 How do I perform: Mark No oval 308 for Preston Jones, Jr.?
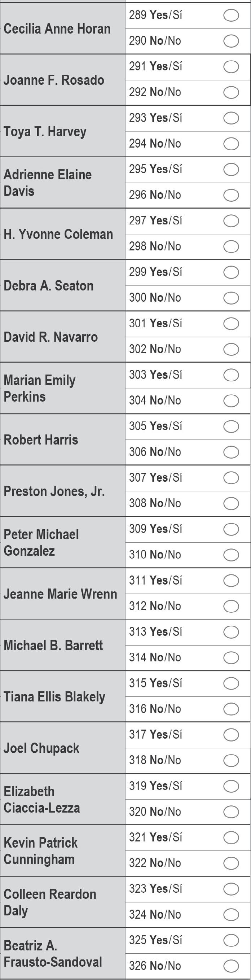231,504
